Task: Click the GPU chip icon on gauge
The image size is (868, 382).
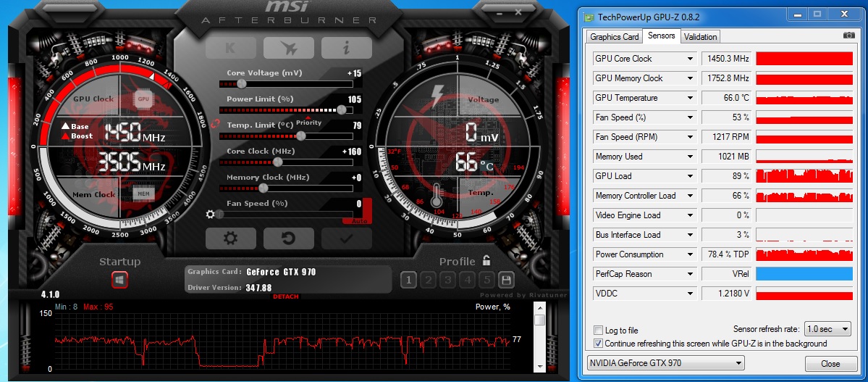Action: tap(143, 99)
